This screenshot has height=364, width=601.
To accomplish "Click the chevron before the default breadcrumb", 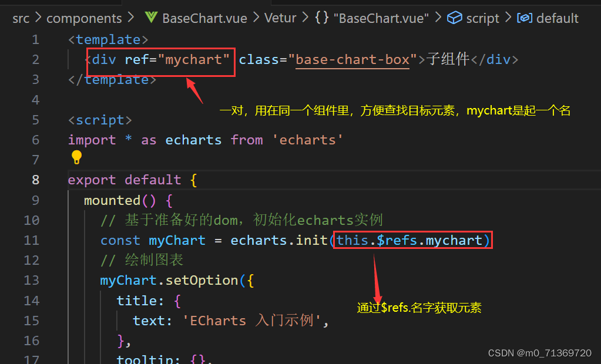I will (x=508, y=18).
